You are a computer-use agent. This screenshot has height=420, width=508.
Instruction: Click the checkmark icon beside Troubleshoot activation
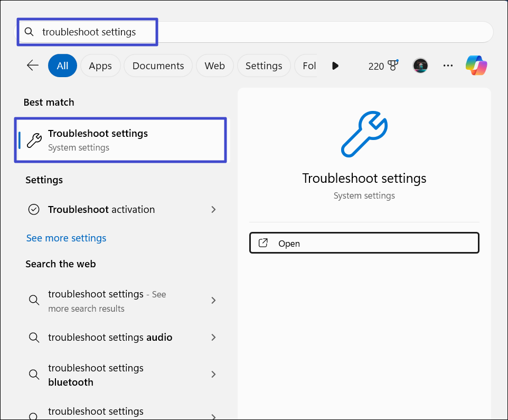click(34, 210)
